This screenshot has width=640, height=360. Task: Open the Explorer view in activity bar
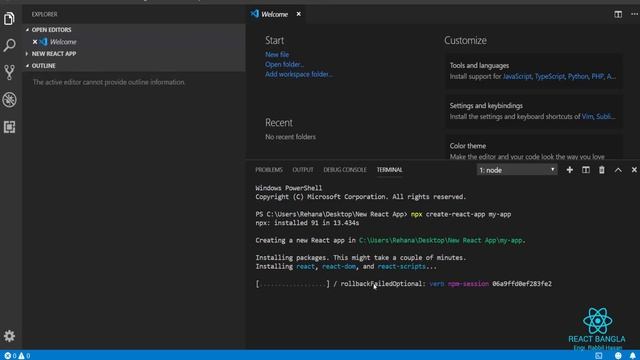pos(9,18)
